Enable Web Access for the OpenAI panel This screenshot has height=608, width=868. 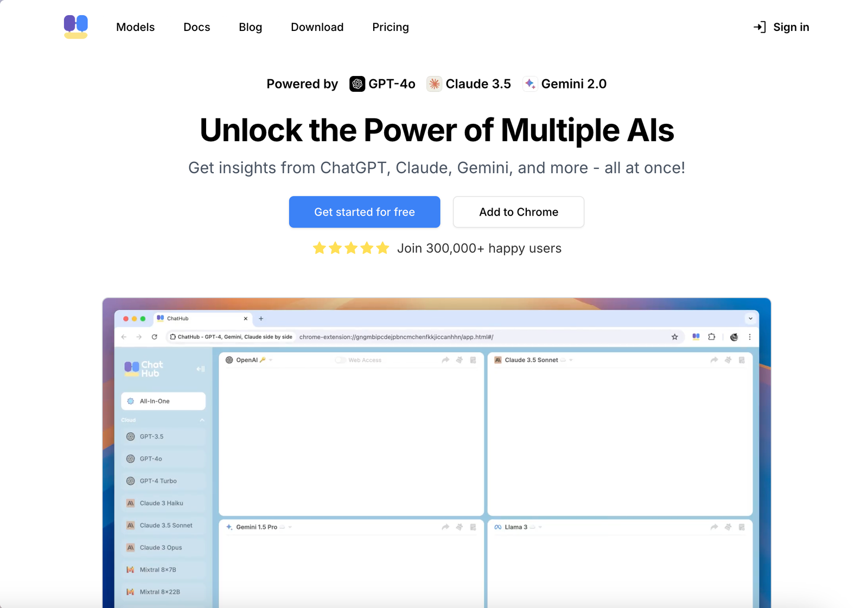coord(341,359)
